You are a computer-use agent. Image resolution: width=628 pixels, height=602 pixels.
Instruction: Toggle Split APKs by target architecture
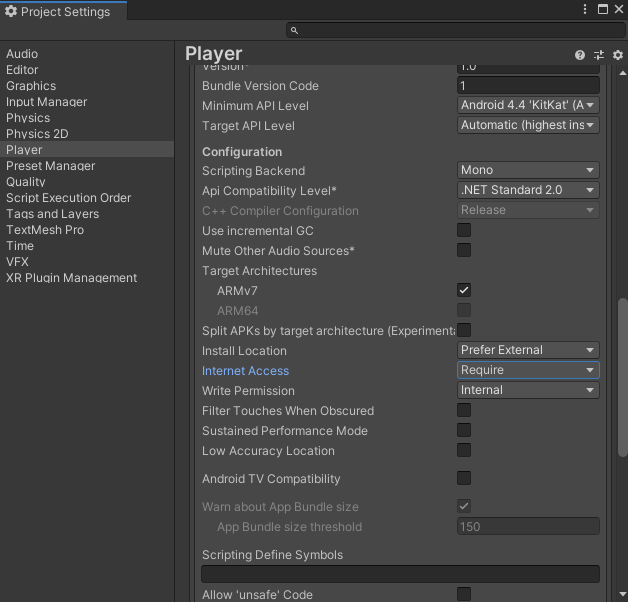464,330
